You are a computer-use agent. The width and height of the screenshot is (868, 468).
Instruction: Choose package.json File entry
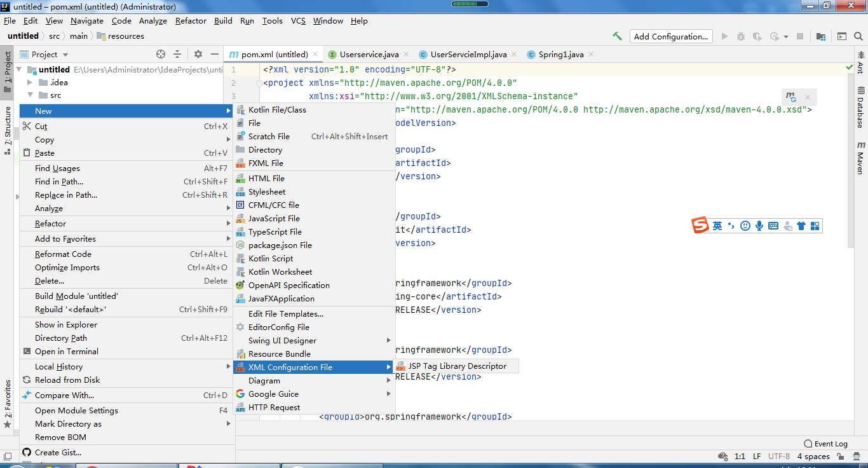314,245
